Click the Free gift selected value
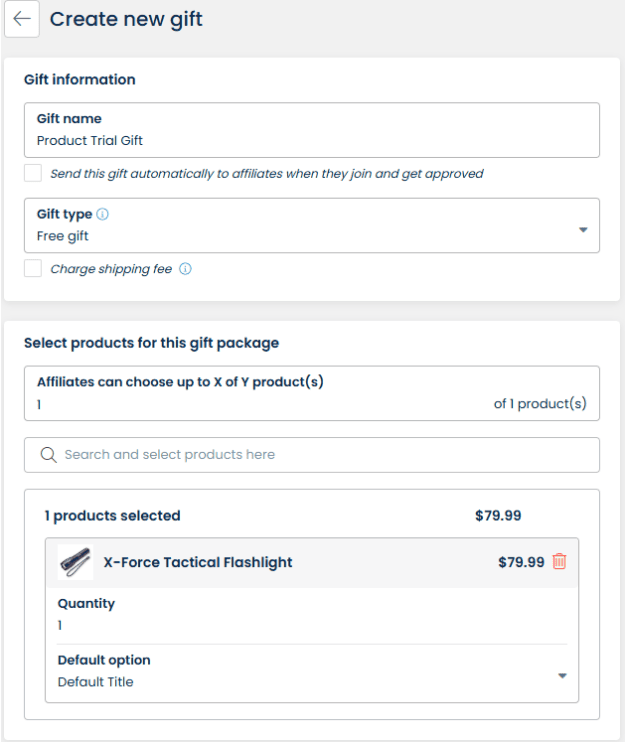 point(63,236)
